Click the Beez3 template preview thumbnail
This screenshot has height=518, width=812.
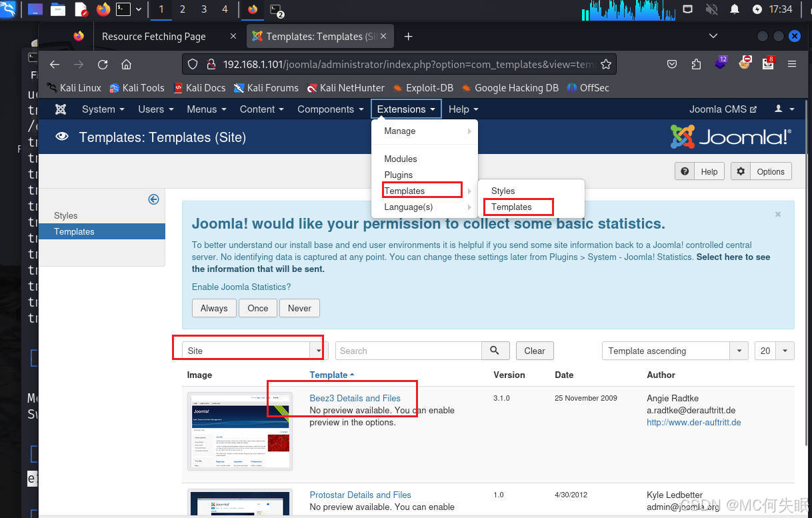coord(240,432)
